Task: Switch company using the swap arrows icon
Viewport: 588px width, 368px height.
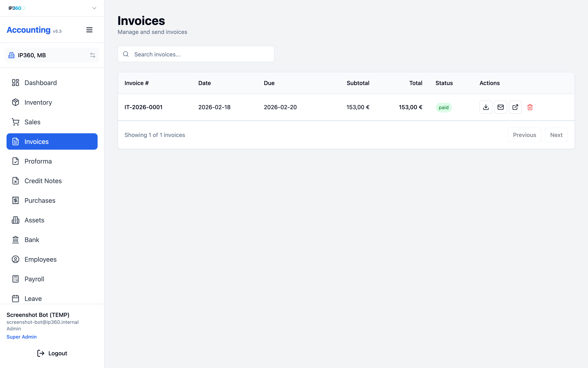Action: point(92,55)
